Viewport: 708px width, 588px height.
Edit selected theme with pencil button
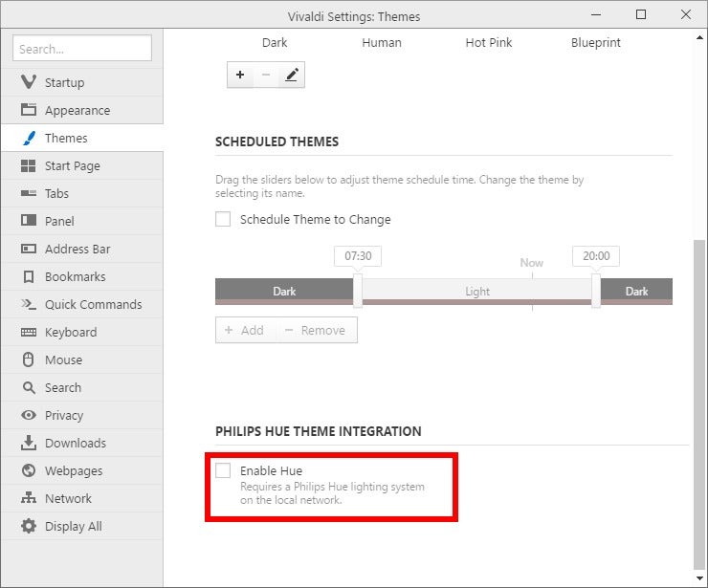point(292,75)
